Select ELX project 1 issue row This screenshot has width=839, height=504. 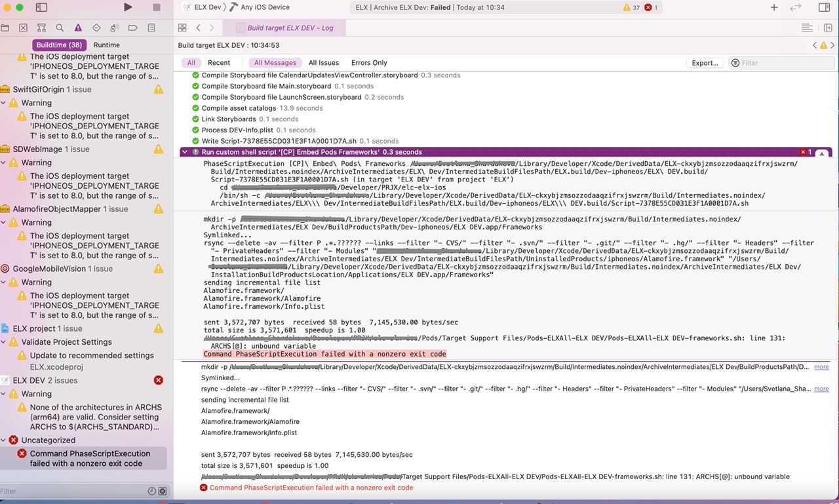tap(83, 328)
